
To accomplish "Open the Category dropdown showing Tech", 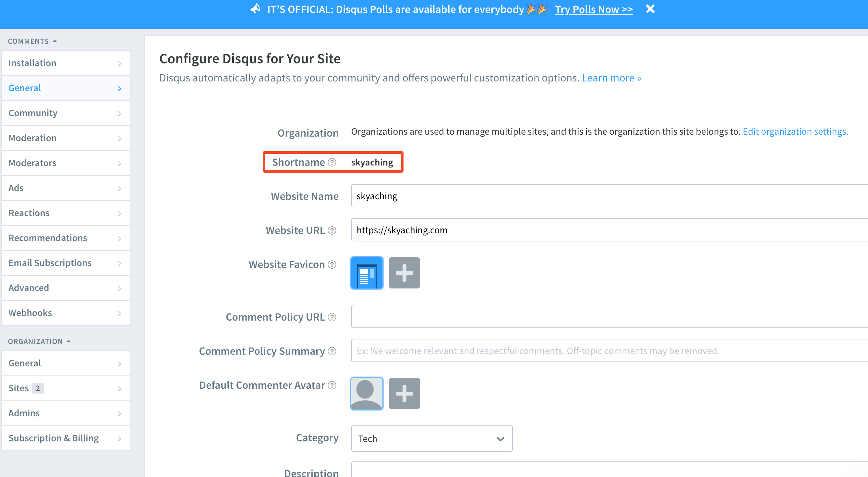I will point(432,439).
